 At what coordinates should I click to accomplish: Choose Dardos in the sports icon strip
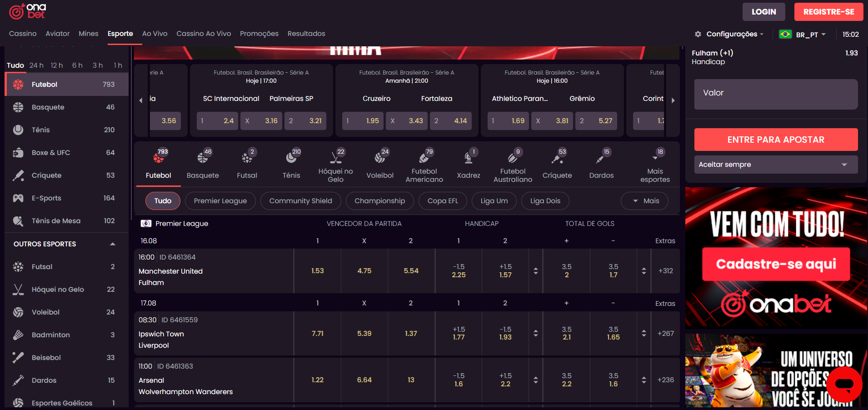tap(601, 164)
